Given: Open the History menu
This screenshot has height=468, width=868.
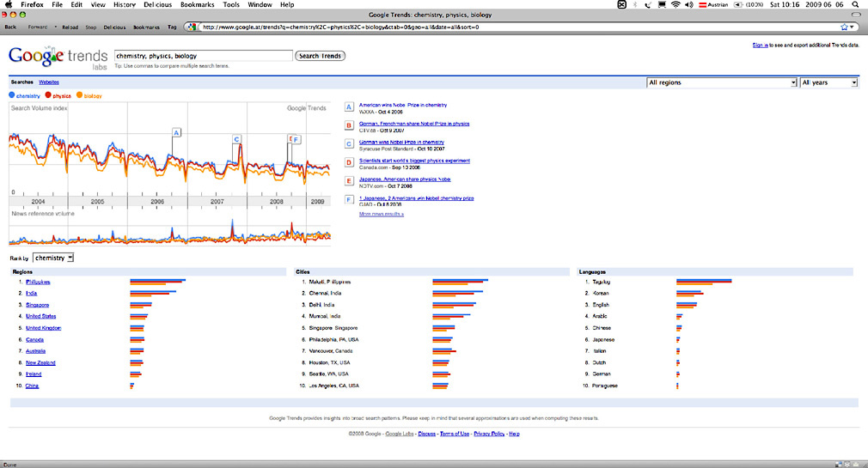Looking at the screenshot, I should tap(125, 4).
